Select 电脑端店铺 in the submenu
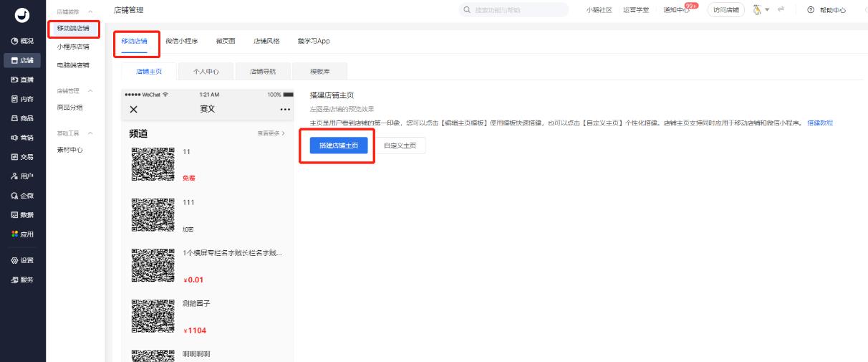This screenshot has height=362, width=868. 73,65
